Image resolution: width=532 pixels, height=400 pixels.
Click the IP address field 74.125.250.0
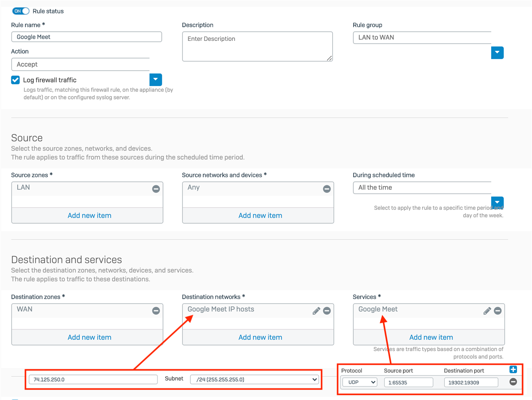coord(93,379)
